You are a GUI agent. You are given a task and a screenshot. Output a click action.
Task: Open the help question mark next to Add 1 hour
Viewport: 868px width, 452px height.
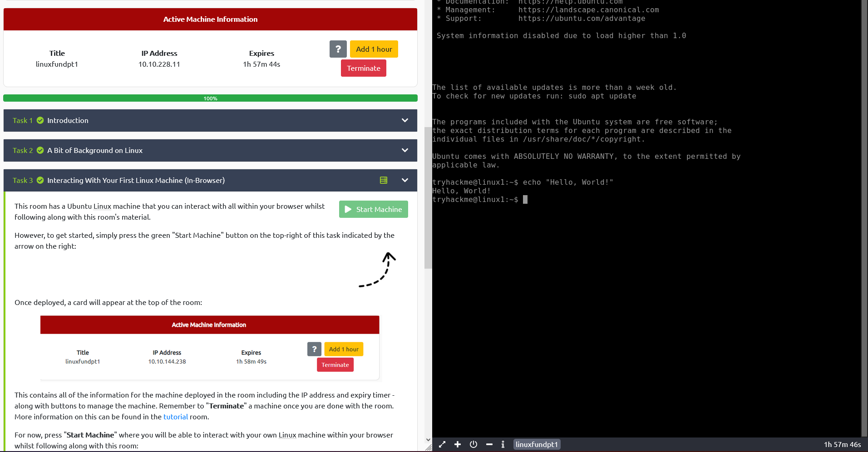click(338, 49)
